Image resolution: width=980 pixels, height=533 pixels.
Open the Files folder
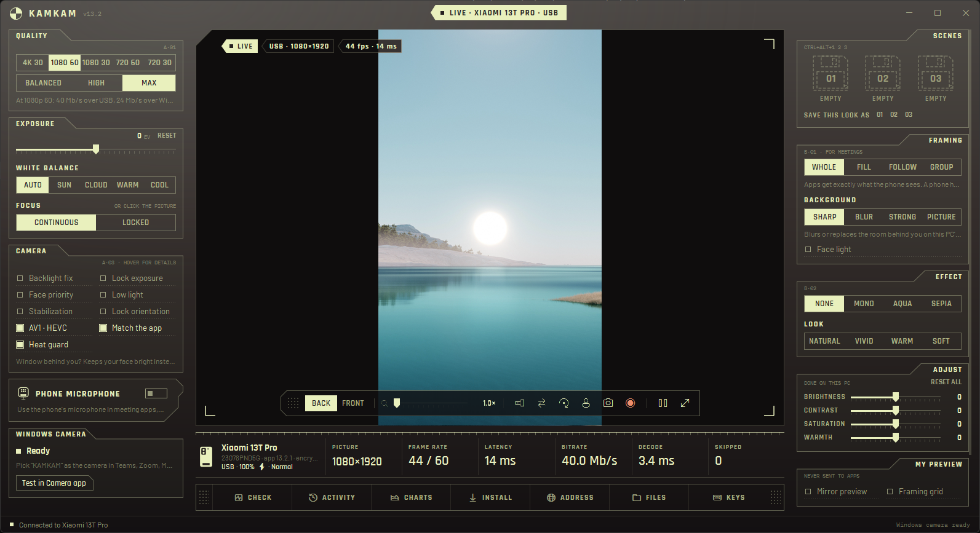(x=649, y=497)
